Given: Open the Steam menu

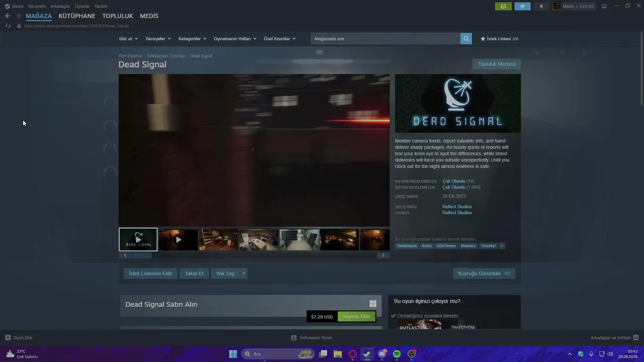Looking at the screenshot, I should (x=18, y=7).
